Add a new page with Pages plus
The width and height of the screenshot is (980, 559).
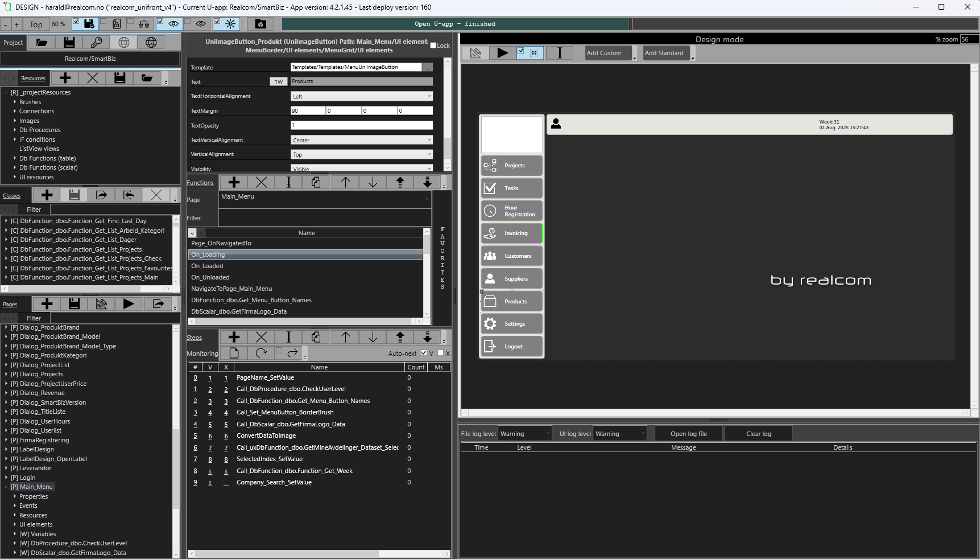tap(47, 304)
